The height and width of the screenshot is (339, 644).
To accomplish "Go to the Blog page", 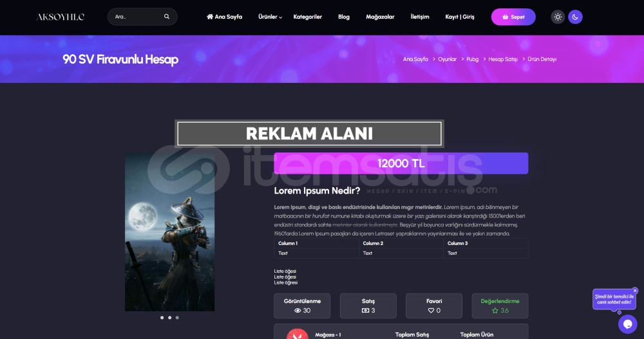I will point(344,17).
